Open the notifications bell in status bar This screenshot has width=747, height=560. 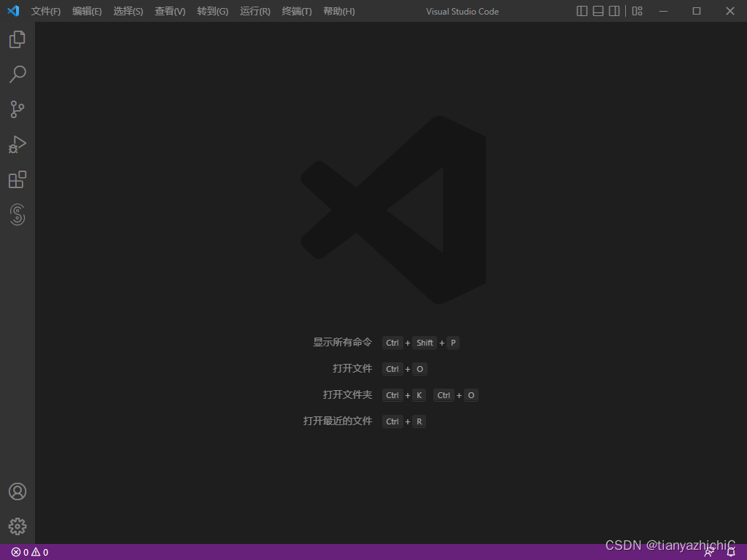click(731, 553)
